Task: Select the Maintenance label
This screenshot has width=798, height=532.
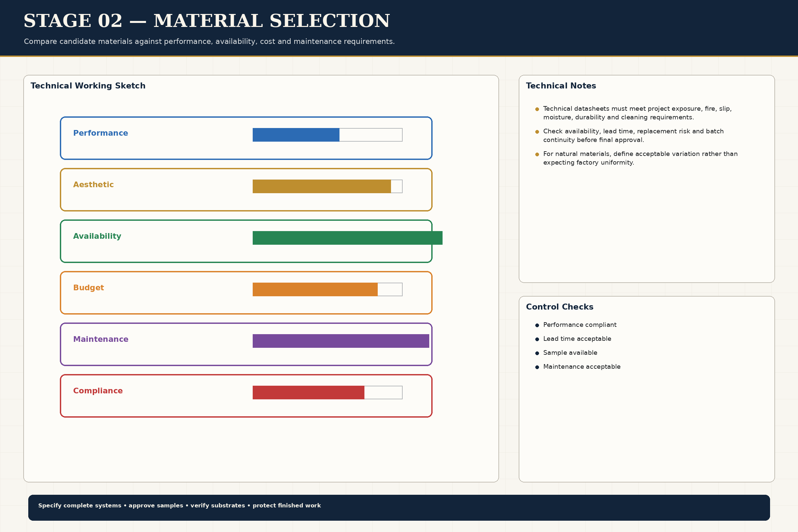Action: click(x=101, y=339)
